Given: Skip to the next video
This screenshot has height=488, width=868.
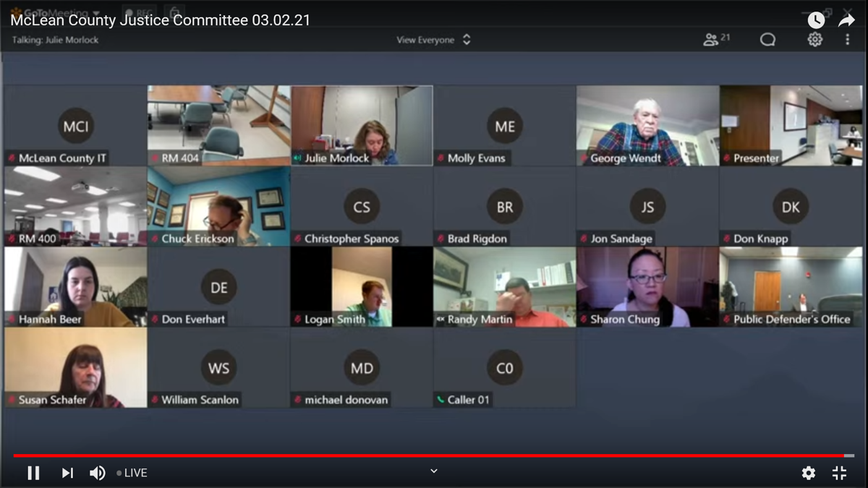Looking at the screenshot, I should tap(67, 473).
